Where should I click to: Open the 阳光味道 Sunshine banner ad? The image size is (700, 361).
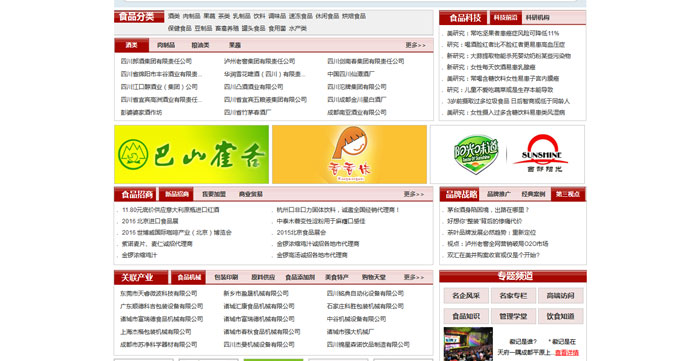508,154
